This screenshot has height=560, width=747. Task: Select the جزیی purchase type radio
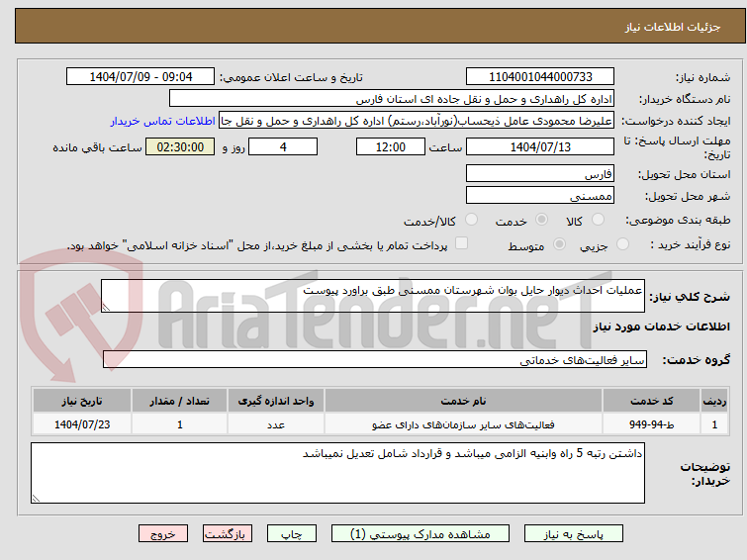(x=622, y=244)
